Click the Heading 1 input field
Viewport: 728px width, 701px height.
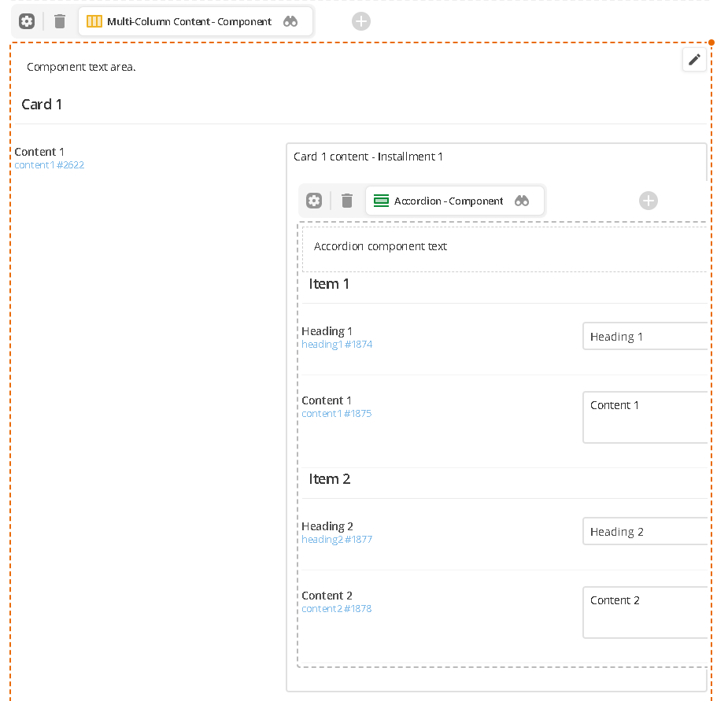tap(645, 336)
